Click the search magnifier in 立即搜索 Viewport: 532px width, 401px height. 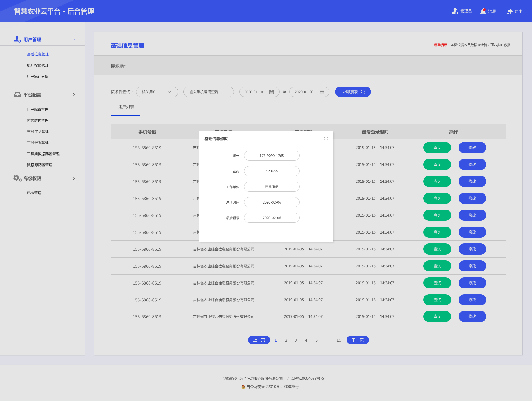(363, 92)
